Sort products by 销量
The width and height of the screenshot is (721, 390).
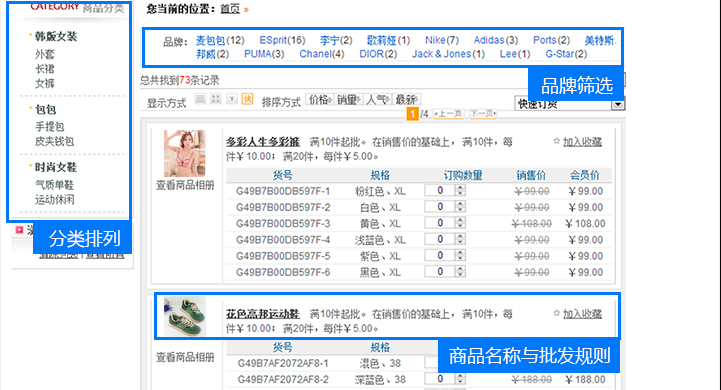coord(348,99)
